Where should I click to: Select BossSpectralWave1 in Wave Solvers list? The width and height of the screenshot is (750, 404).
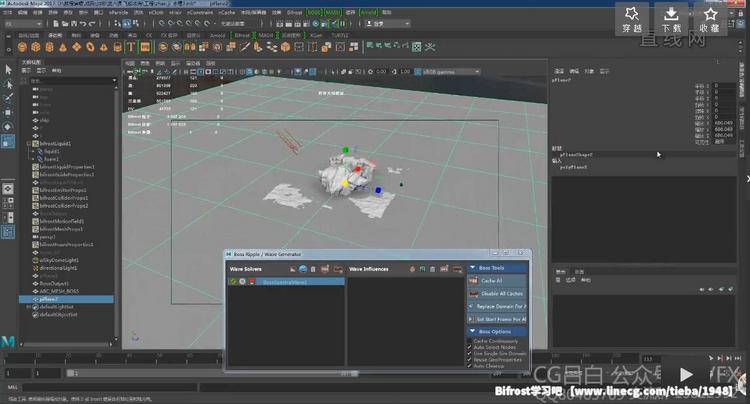point(286,282)
